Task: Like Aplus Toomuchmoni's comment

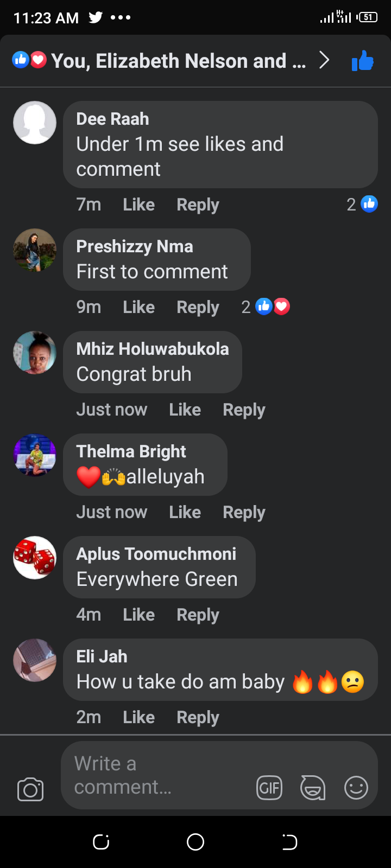Action: (x=138, y=615)
